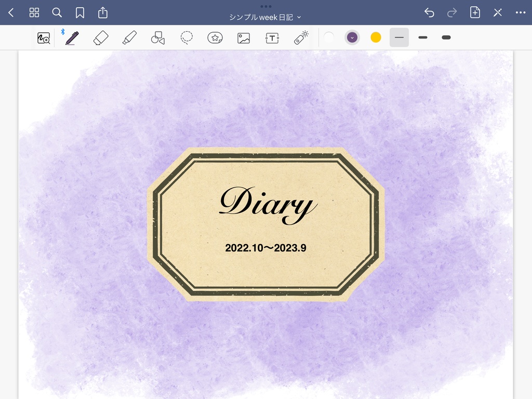Screen dimensions: 532x399
Task: Open the page thumbnails grid view
Action: point(34,13)
